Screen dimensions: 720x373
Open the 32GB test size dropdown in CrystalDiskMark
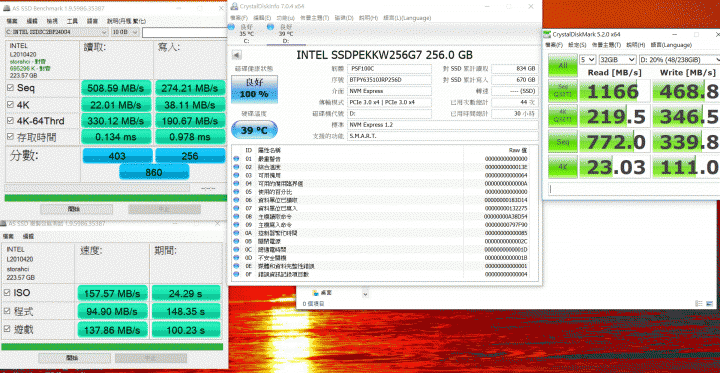tap(618, 60)
